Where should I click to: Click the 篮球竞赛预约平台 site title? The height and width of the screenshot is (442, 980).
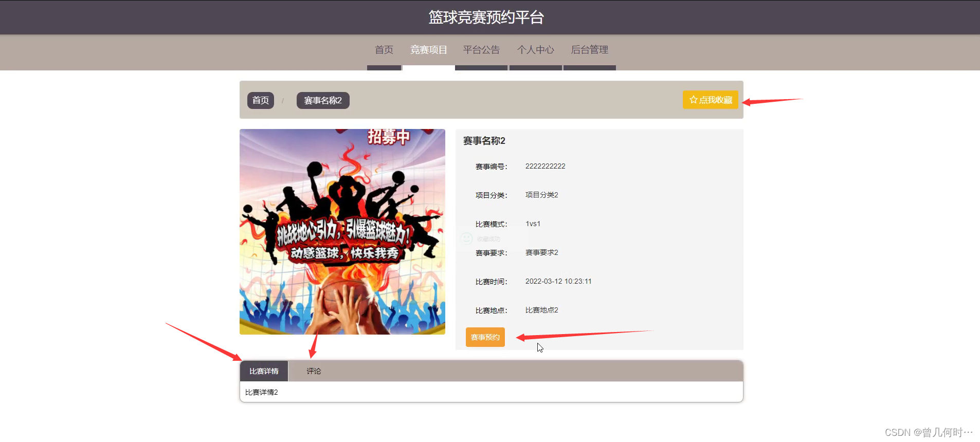[486, 17]
